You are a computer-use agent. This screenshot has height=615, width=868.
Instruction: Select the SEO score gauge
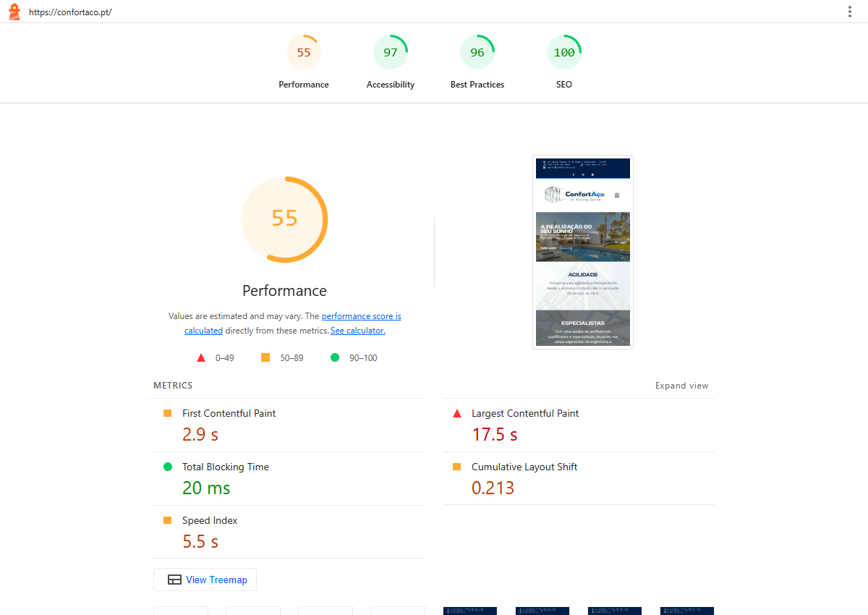(564, 62)
